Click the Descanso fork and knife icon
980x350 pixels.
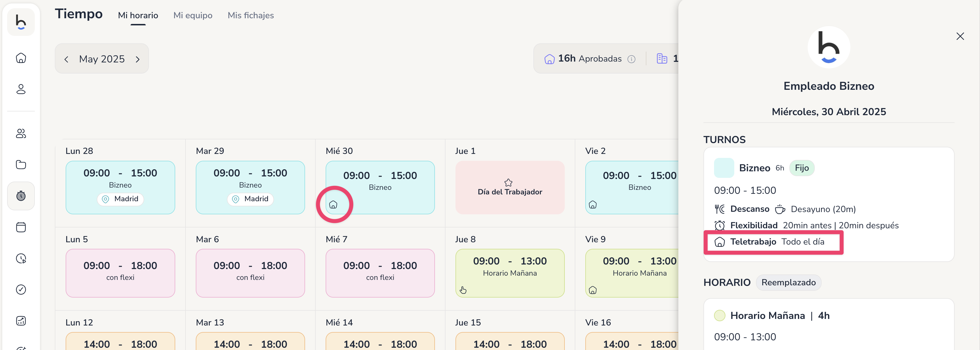coord(720,209)
